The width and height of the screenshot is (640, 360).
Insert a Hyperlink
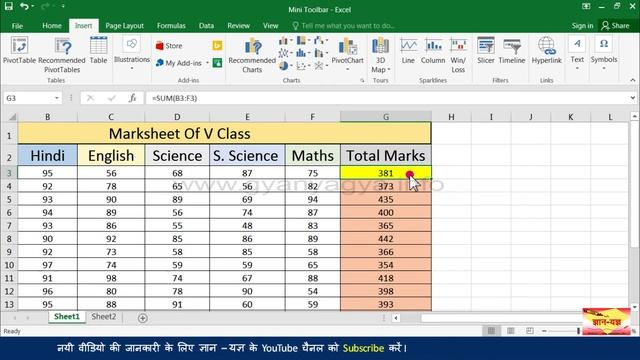tap(547, 50)
